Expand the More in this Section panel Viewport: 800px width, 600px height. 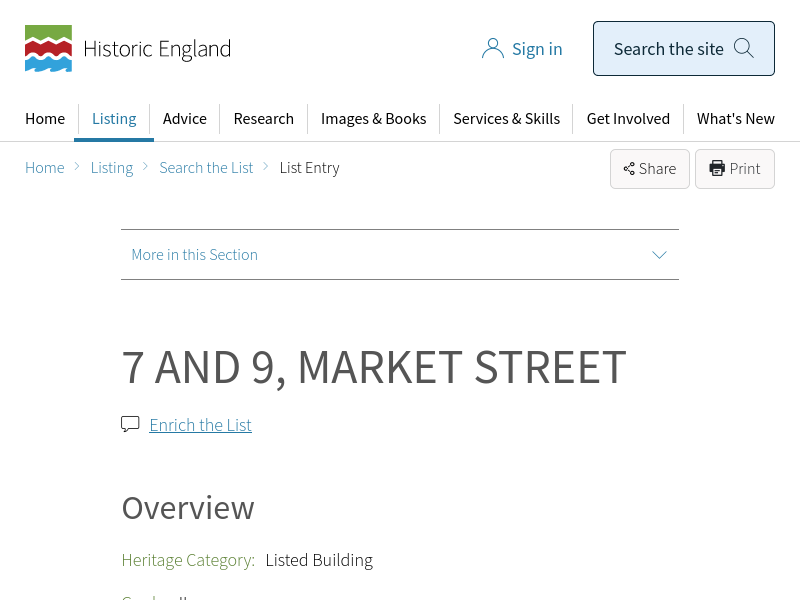pos(399,255)
